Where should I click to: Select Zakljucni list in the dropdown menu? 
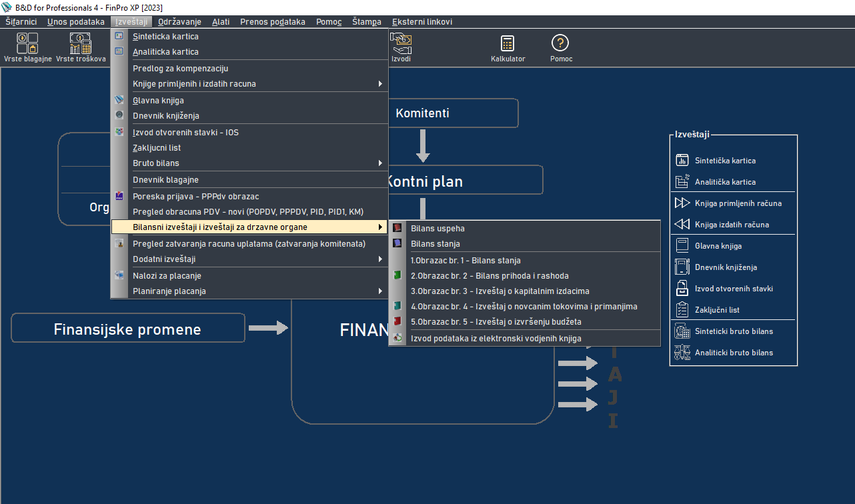coord(250,147)
